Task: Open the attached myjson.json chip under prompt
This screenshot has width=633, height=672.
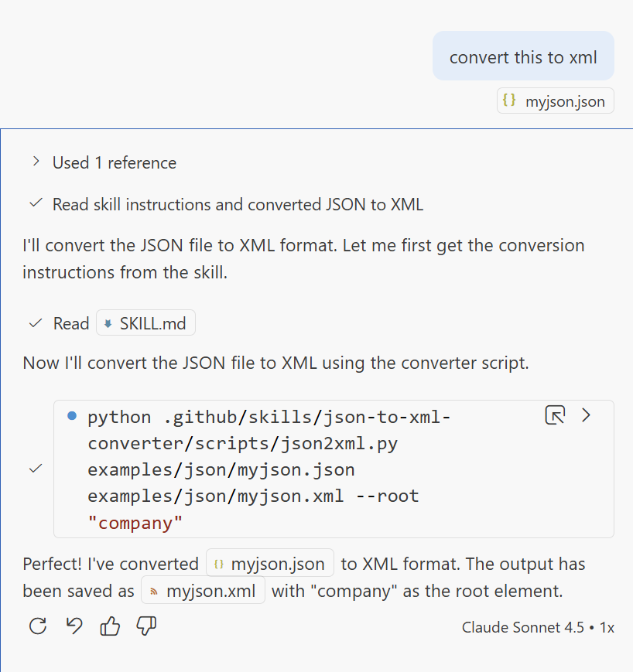Action: click(x=555, y=101)
